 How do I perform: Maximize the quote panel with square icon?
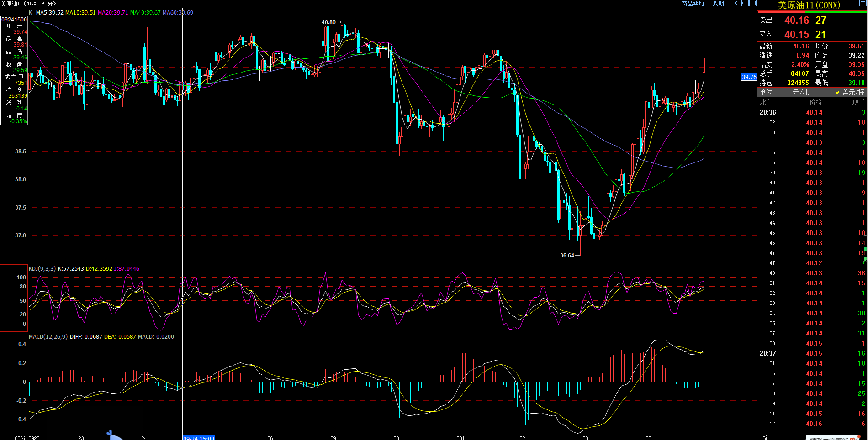[x=863, y=4]
